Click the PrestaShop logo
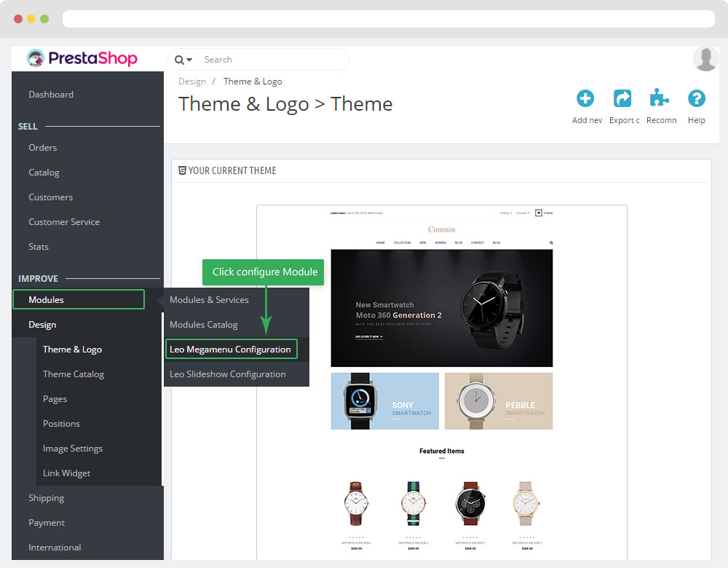This screenshot has width=728, height=568. (x=82, y=58)
